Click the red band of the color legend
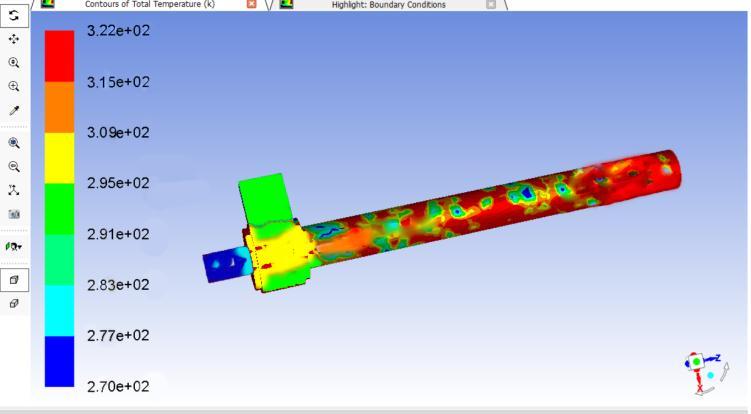Viewport: 751px width, 414px height. [59, 56]
